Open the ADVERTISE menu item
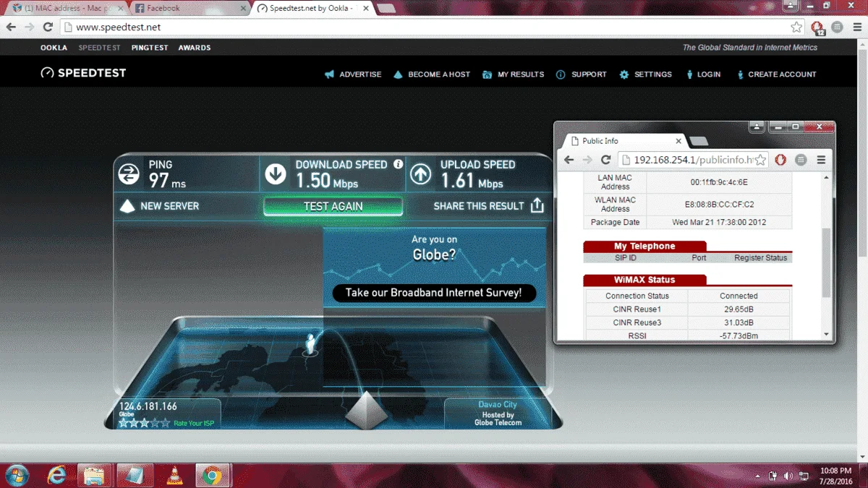 click(x=353, y=74)
